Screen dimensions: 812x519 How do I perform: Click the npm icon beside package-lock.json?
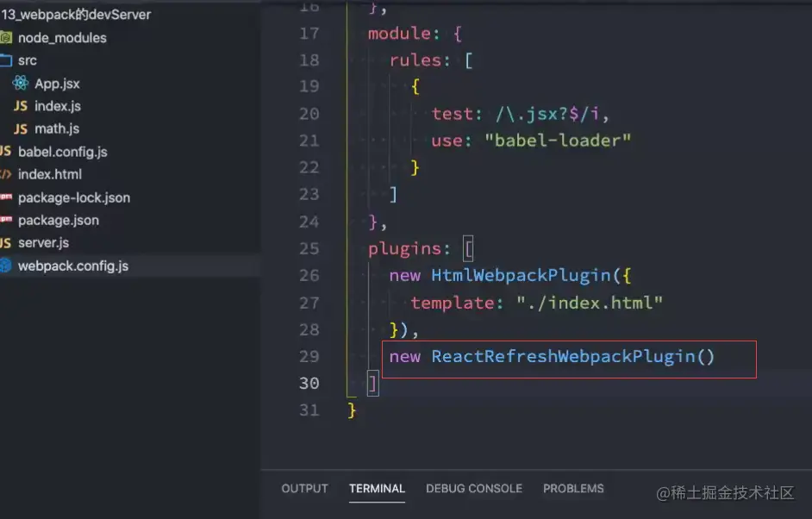[6, 197]
